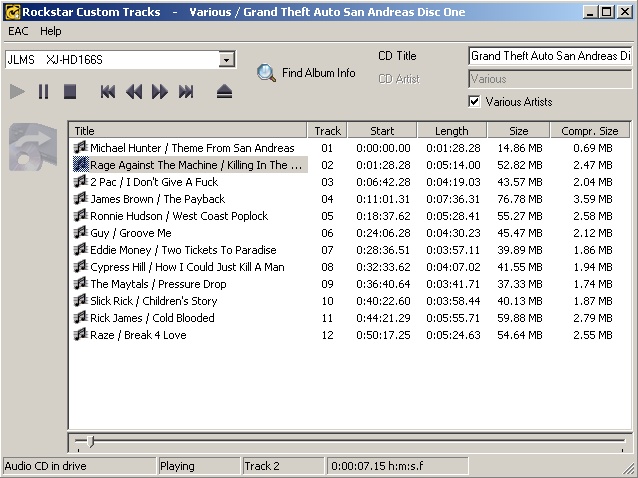Click the 0:00:07.15 h:m:s.f status entry
The width and height of the screenshot is (638, 478).
pos(398,466)
